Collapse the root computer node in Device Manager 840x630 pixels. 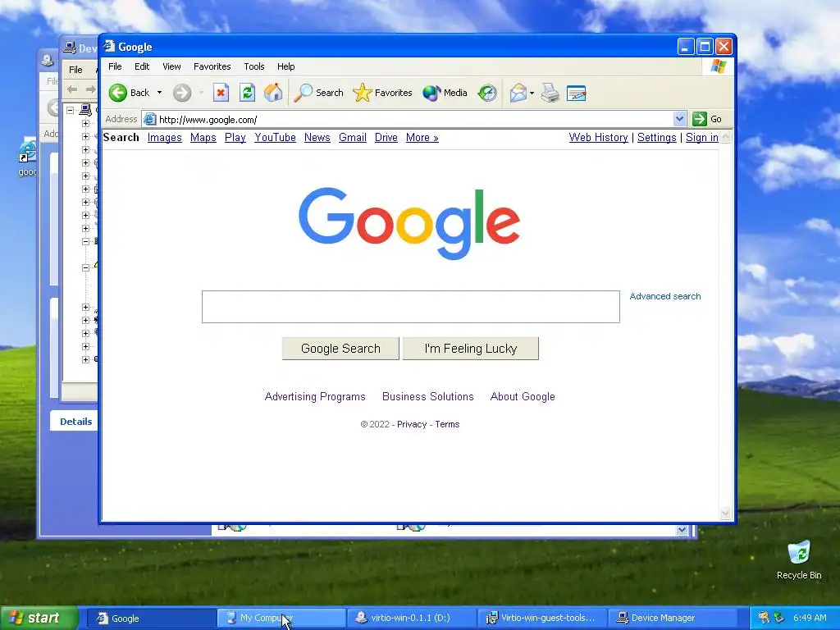tap(71, 111)
